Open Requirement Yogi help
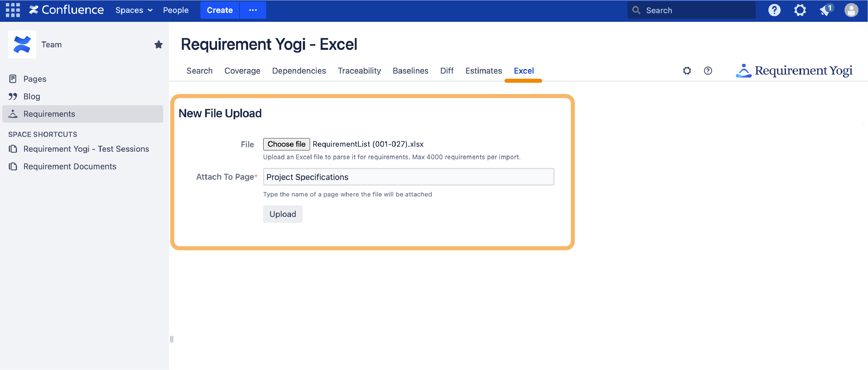 coord(708,71)
